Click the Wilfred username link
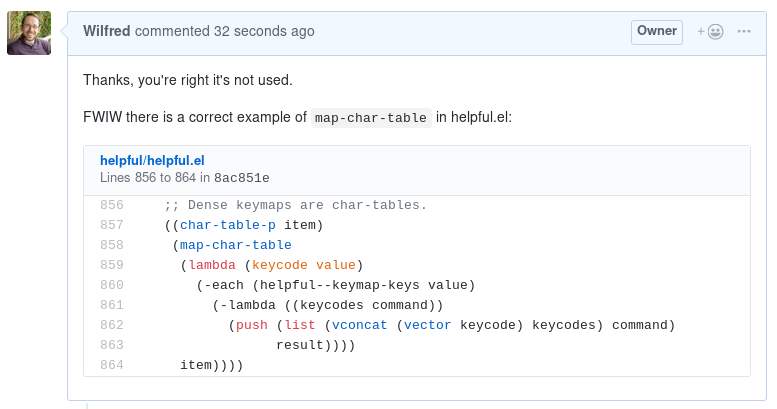 coord(107,31)
